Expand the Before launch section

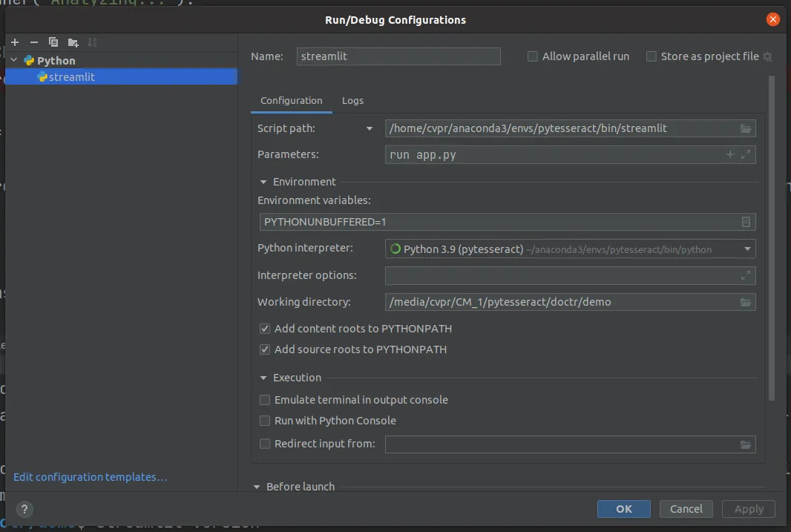tap(257, 486)
